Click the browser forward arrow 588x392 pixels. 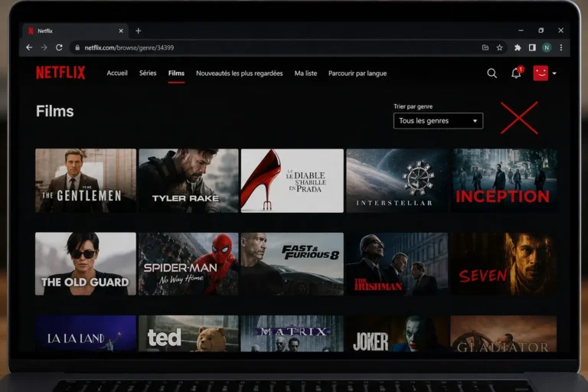pos(44,47)
